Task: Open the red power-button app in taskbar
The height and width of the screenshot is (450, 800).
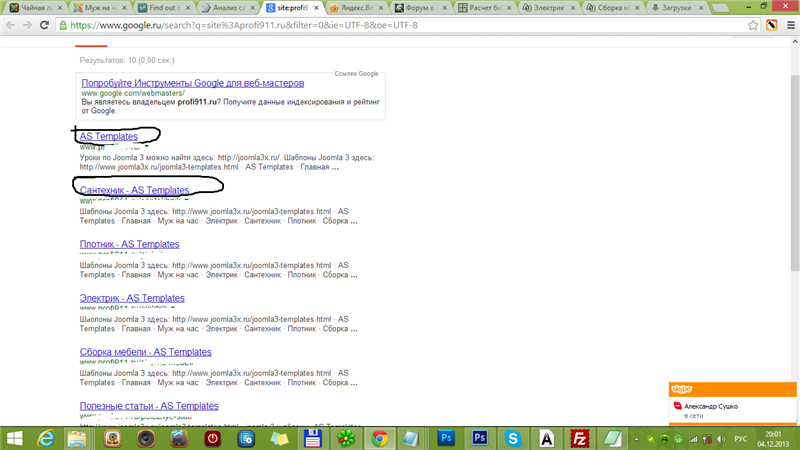Action: click(212, 439)
